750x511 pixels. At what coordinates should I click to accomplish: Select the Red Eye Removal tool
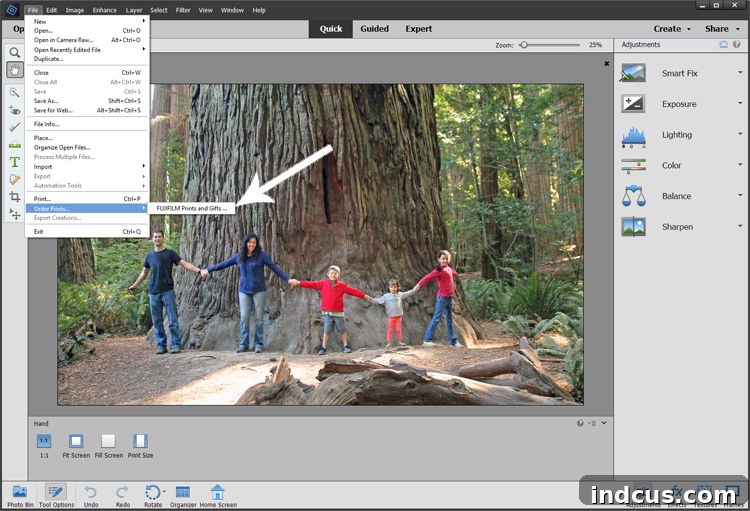point(15,111)
